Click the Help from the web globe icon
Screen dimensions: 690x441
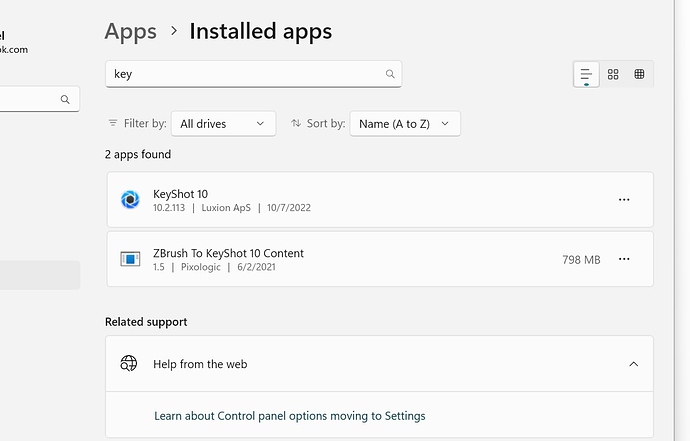click(x=128, y=364)
